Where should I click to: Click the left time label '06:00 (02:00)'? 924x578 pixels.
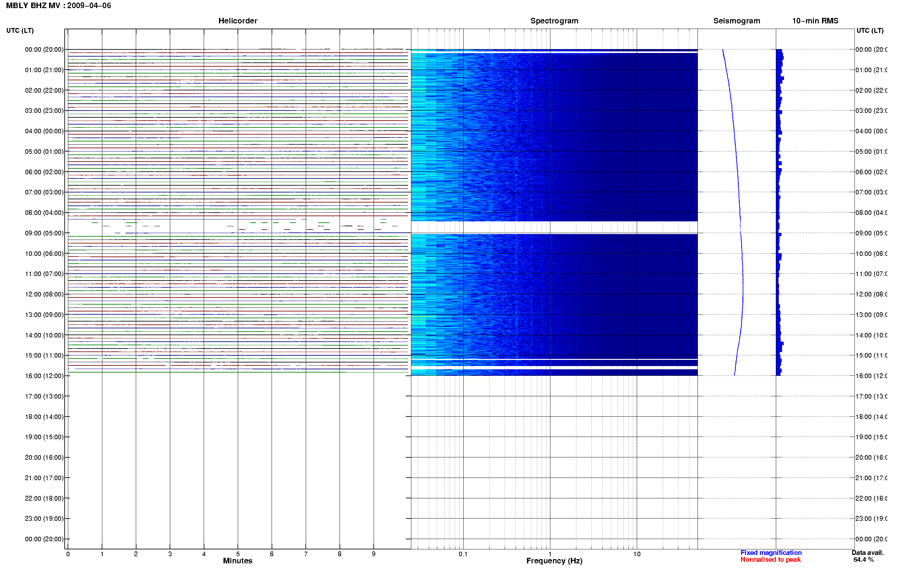pos(44,172)
